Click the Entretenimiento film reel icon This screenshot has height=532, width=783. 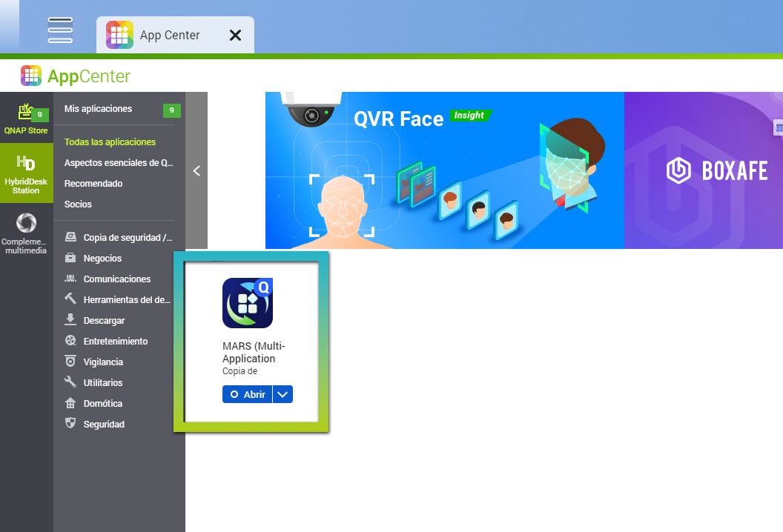pyautogui.click(x=70, y=340)
